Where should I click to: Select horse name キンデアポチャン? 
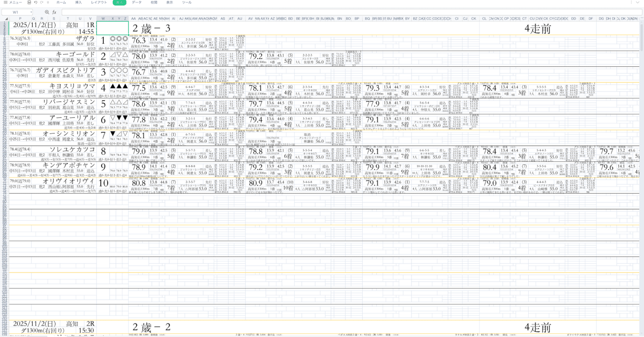click(69, 165)
